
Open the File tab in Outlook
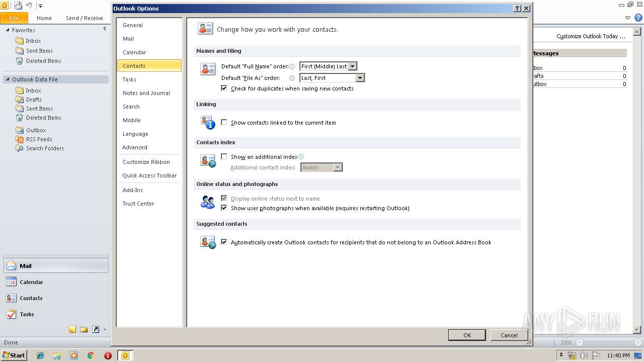[x=14, y=18]
